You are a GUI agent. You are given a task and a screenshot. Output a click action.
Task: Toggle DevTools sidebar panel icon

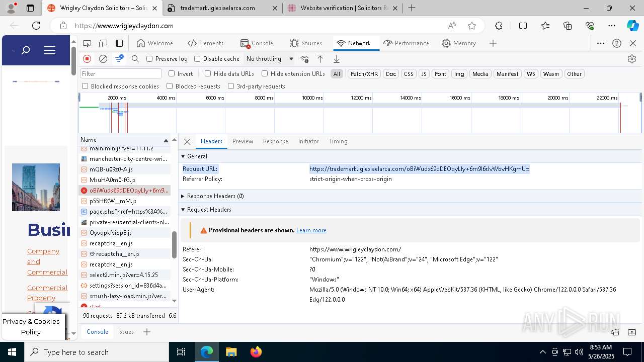[119, 43]
